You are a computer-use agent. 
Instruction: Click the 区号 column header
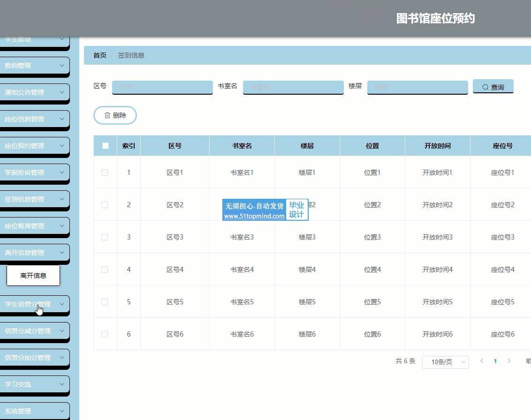tap(175, 146)
